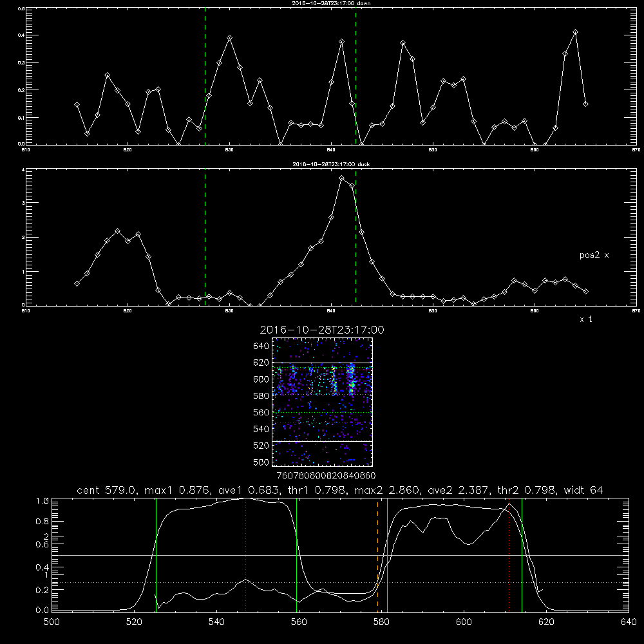This screenshot has width=644, height=644.
Task: Click the '2016-10-28T23:17:00 dusk' plot title
Action: pos(331,164)
